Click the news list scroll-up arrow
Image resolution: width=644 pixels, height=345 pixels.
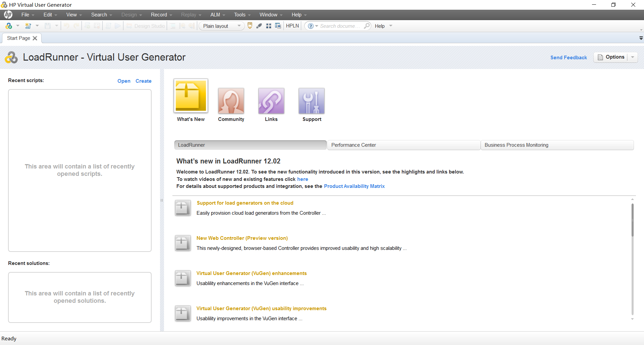pos(632,200)
